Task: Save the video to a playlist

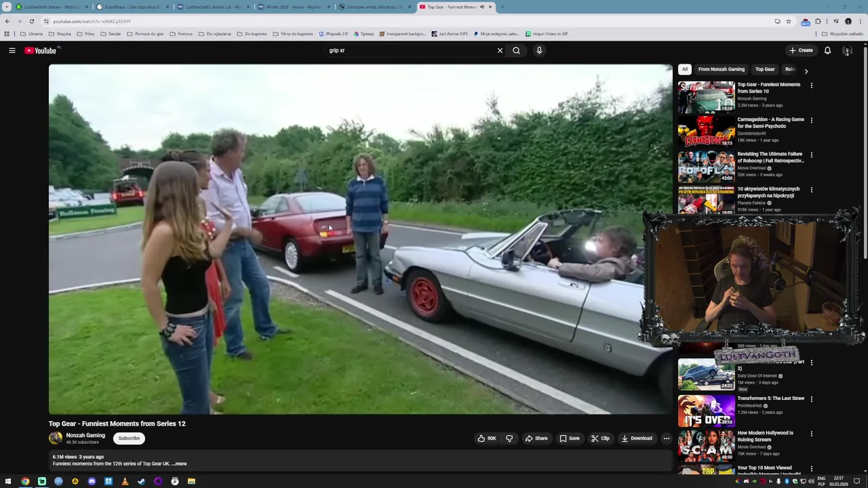Action: pyautogui.click(x=569, y=439)
